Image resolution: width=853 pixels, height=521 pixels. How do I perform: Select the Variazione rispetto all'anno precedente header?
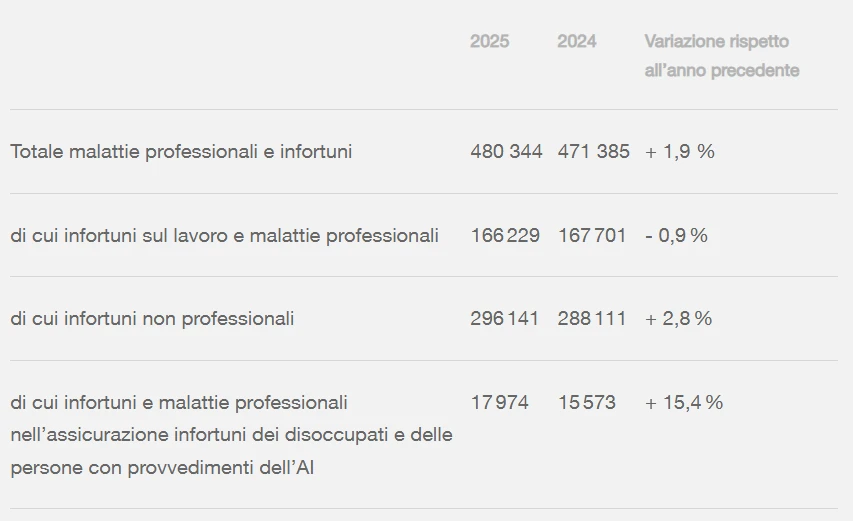coord(721,56)
